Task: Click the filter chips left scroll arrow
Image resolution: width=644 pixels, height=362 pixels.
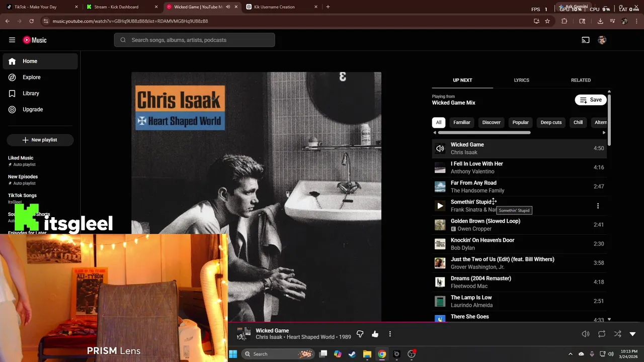Action: pos(435,133)
